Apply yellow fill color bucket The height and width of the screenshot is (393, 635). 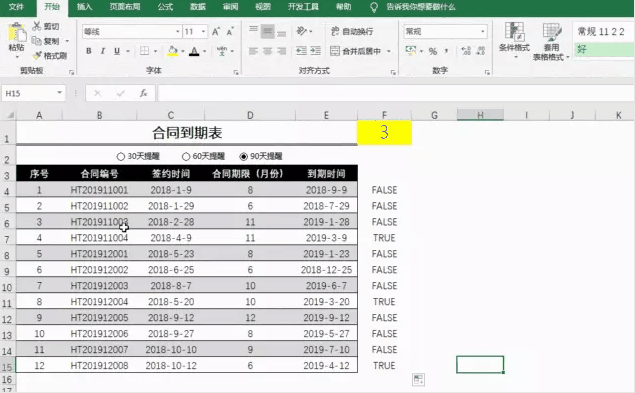tap(173, 51)
